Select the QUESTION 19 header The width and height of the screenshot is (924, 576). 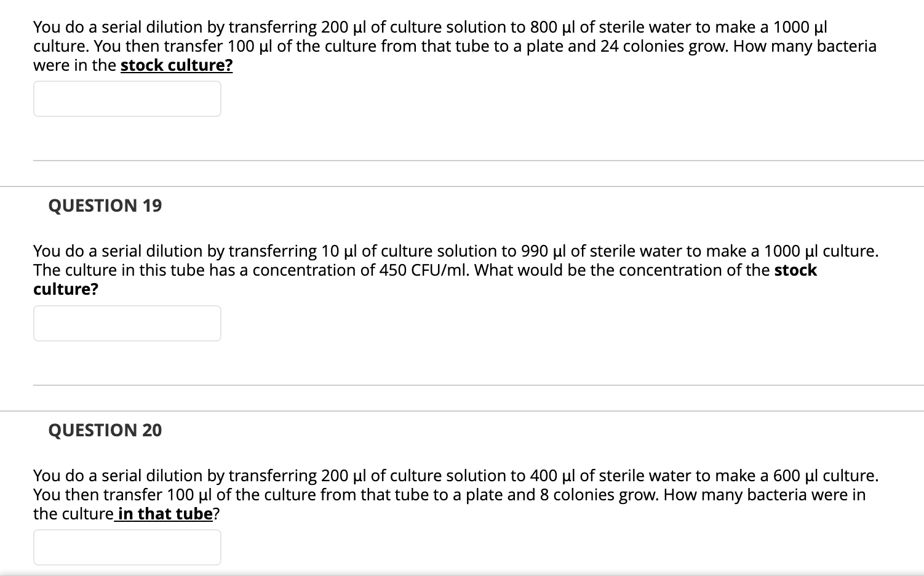click(x=105, y=206)
